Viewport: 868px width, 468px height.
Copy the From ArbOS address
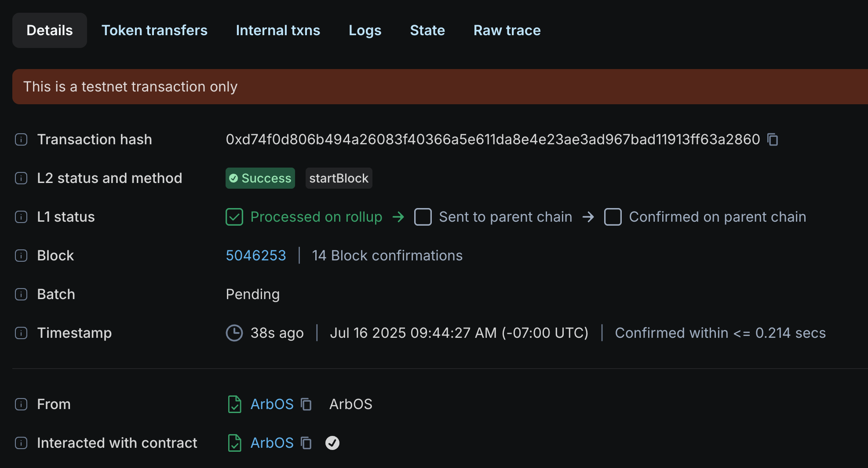306,404
